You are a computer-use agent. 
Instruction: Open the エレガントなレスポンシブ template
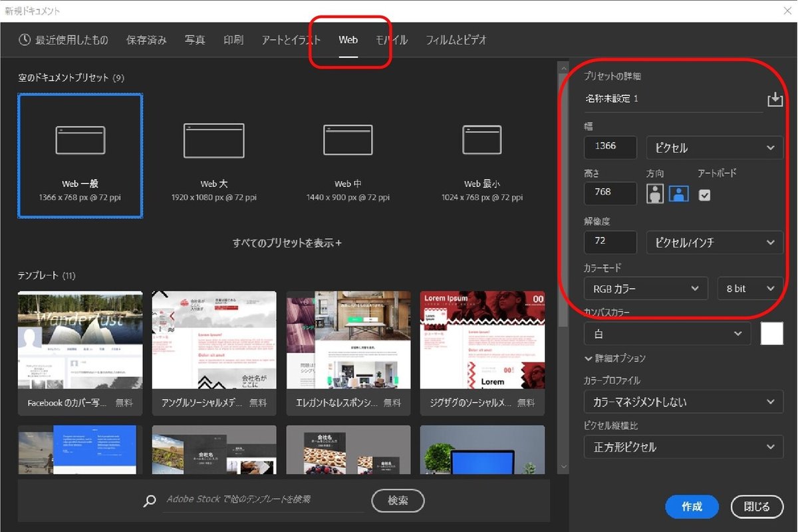coord(348,352)
